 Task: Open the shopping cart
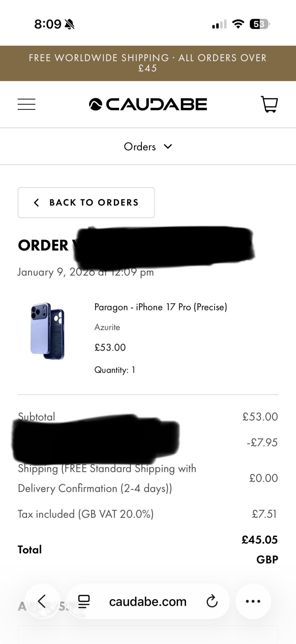pos(269,104)
